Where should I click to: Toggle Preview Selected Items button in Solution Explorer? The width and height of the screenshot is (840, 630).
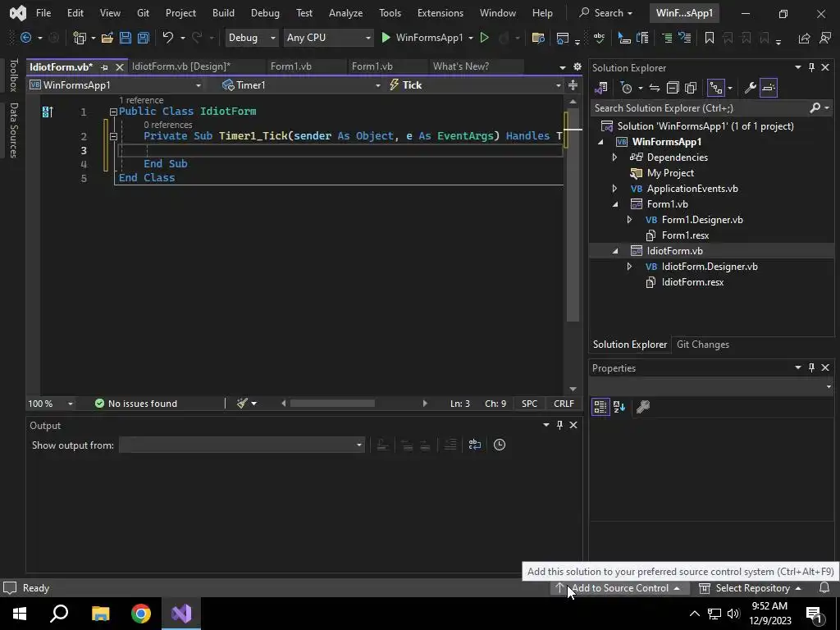point(768,87)
